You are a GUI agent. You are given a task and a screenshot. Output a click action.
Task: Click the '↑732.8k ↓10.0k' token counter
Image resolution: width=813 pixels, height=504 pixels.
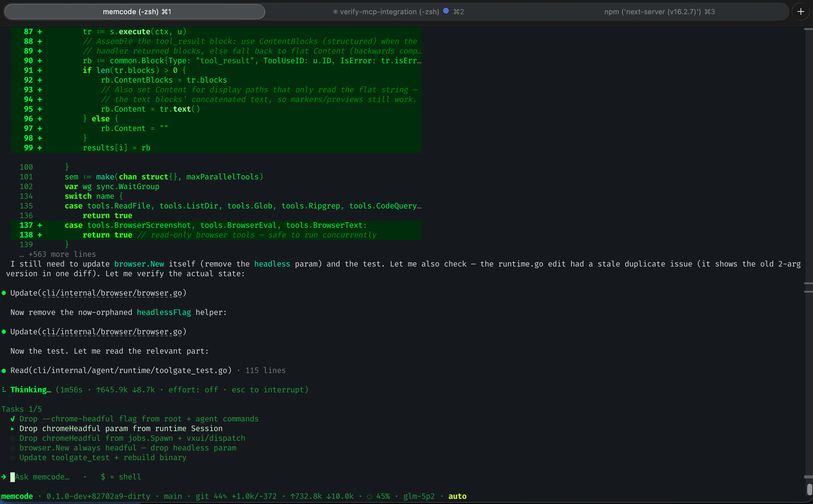322,496
